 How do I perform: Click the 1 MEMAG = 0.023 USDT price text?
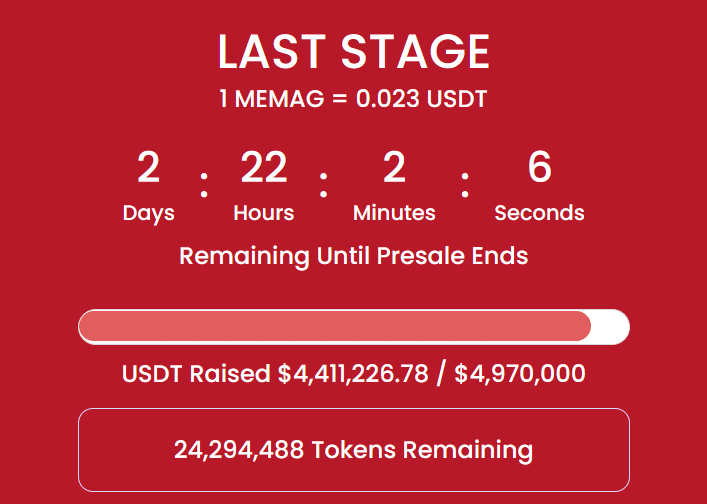(x=353, y=99)
